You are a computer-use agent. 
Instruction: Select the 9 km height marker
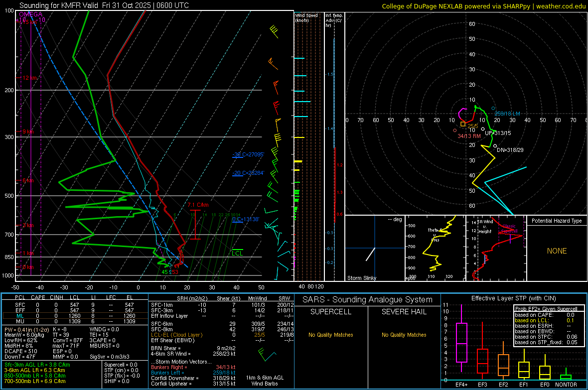tap(28, 131)
